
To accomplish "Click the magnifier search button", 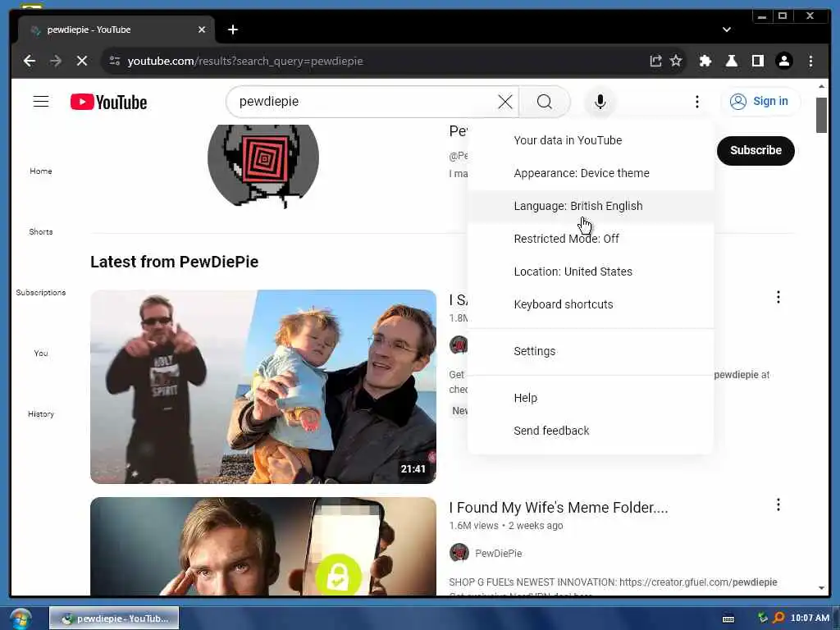I will coord(545,101).
